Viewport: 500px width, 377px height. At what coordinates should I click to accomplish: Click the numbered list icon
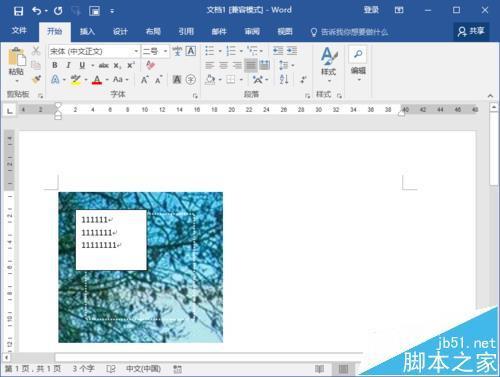(x=231, y=51)
